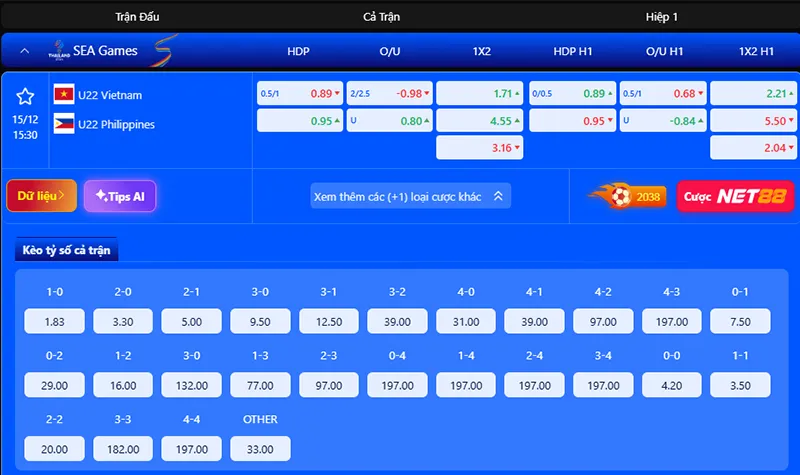Open the Tips AI button
The image size is (800, 475).
[x=120, y=196]
